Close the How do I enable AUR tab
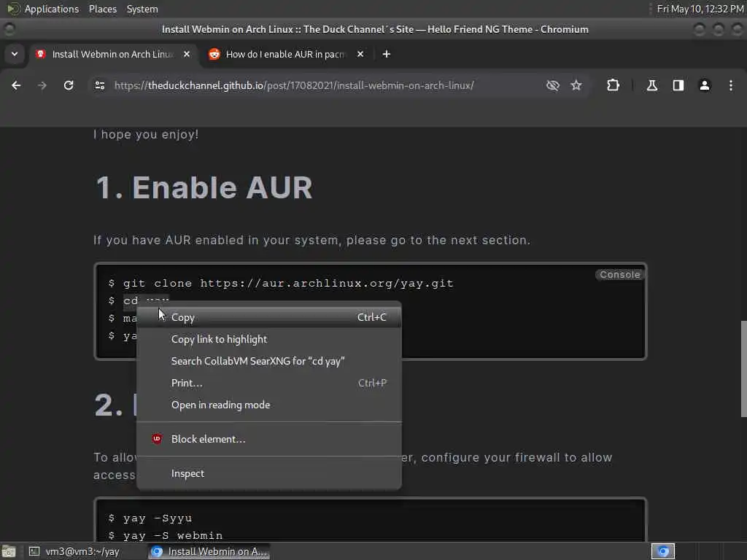Image resolution: width=747 pixels, height=560 pixels. coord(360,54)
